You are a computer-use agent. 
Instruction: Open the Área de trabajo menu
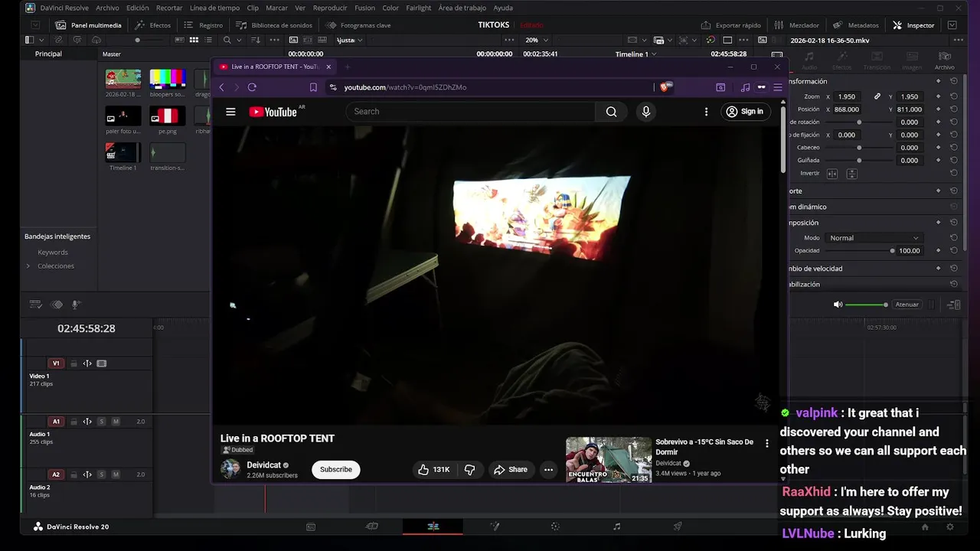tap(462, 8)
